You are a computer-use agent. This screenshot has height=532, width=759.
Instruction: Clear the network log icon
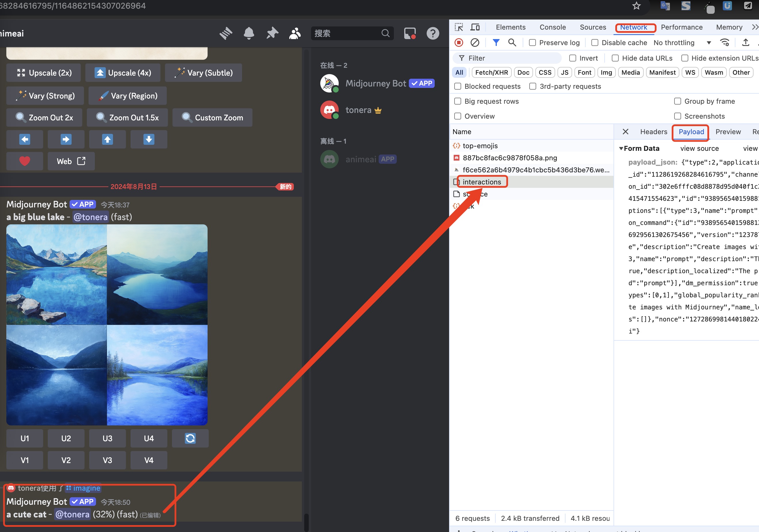click(x=475, y=43)
